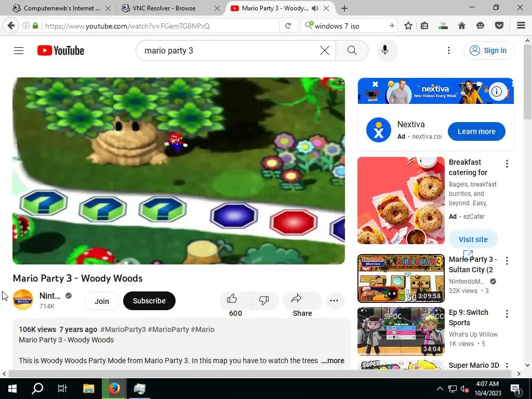Like the video with thumbs up
Screen dimensions: 532x399
coord(232,299)
